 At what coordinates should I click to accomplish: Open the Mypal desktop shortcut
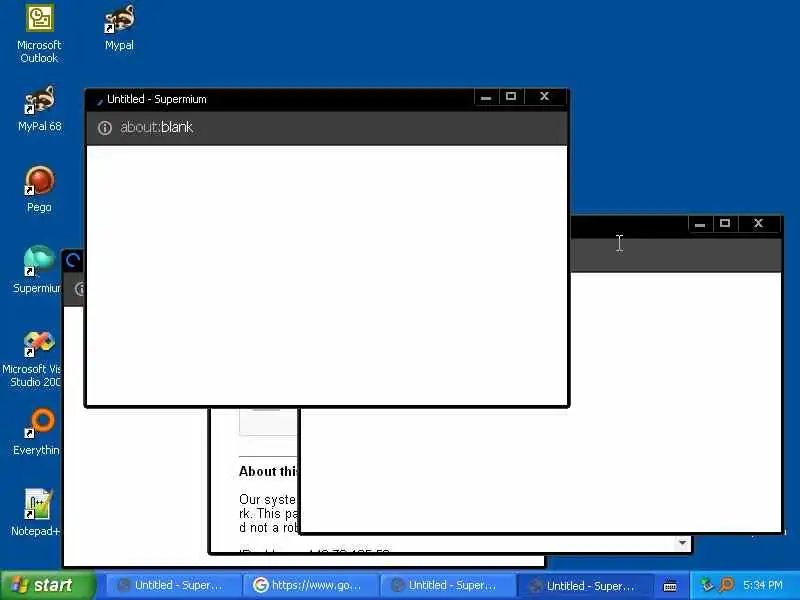[x=119, y=28]
